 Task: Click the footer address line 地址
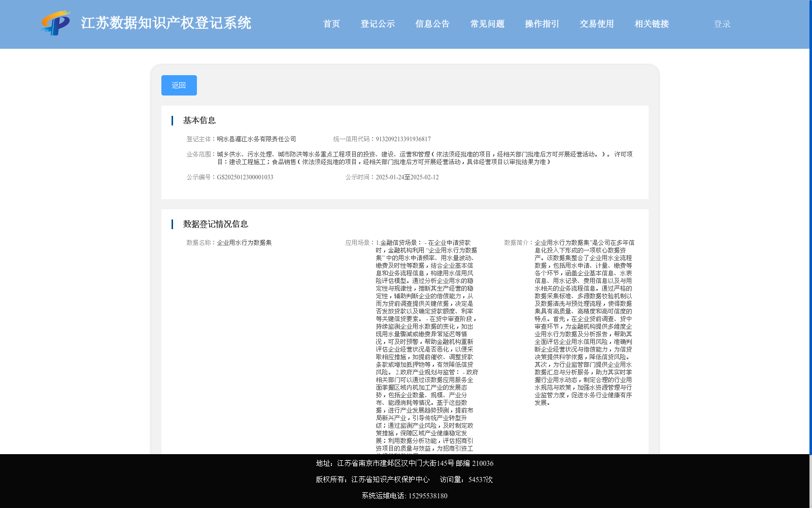point(404,463)
